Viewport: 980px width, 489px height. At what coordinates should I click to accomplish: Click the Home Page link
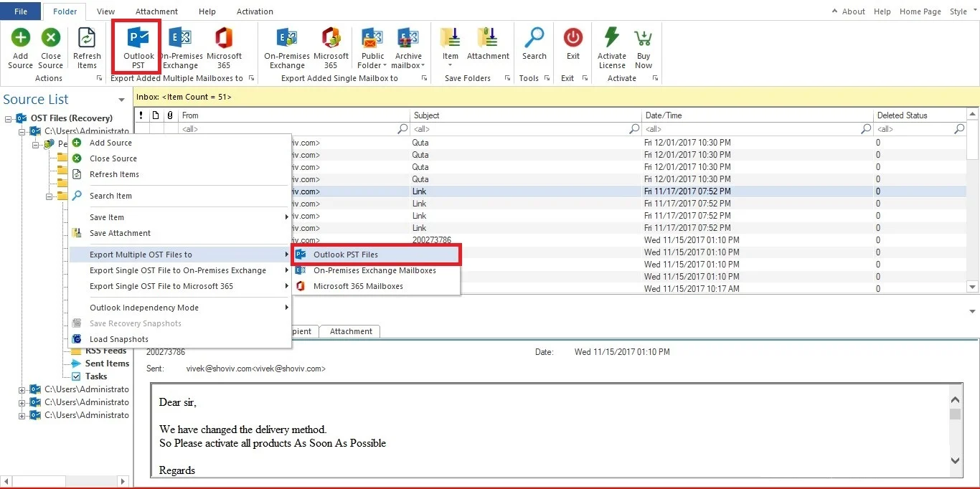[x=920, y=11]
